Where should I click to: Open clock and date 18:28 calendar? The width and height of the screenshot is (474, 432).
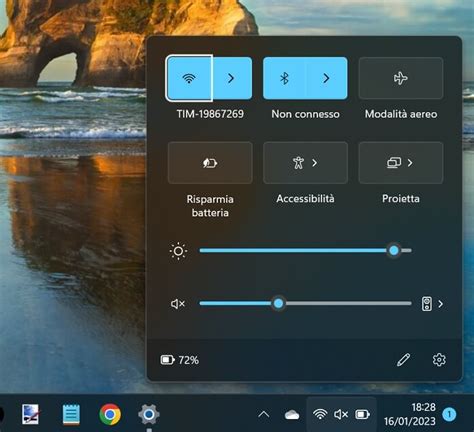[x=410, y=414]
